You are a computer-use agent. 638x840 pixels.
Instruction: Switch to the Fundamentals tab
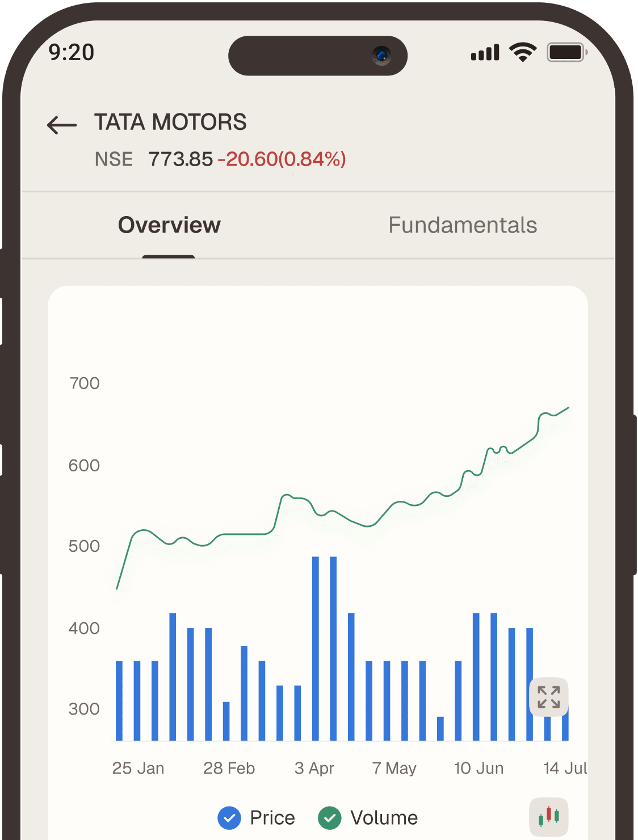(x=462, y=225)
